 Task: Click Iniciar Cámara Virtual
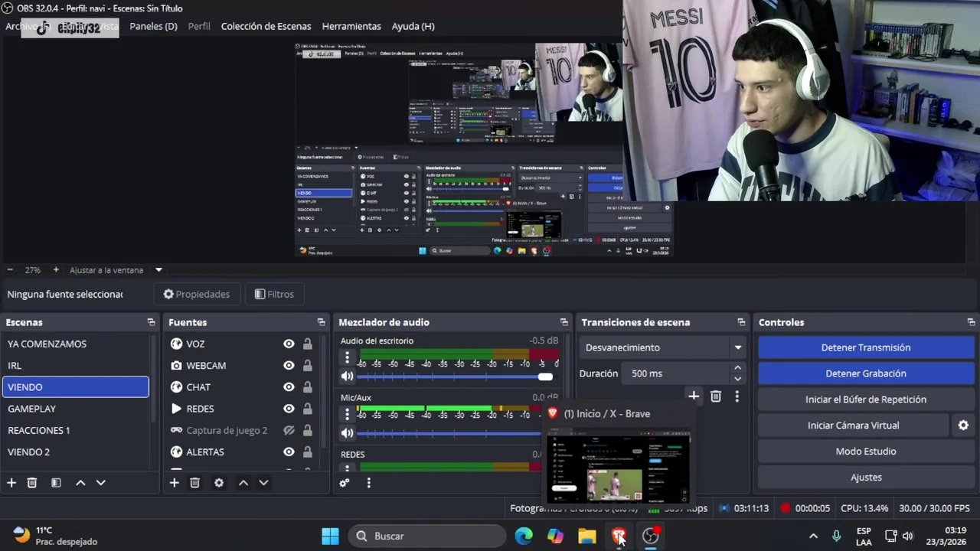coord(853,425)
